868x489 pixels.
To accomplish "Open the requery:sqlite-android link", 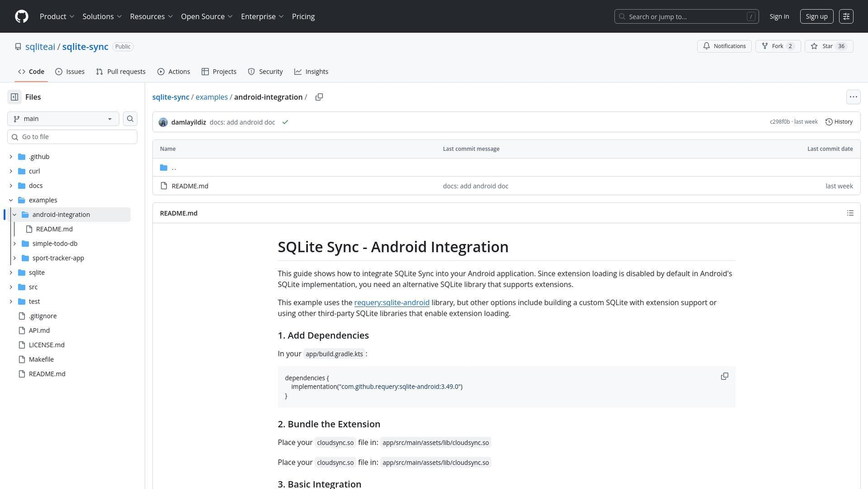I will click(392, 303).
